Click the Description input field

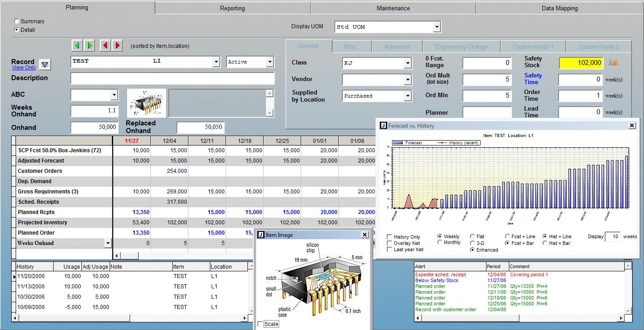point(172,78)
